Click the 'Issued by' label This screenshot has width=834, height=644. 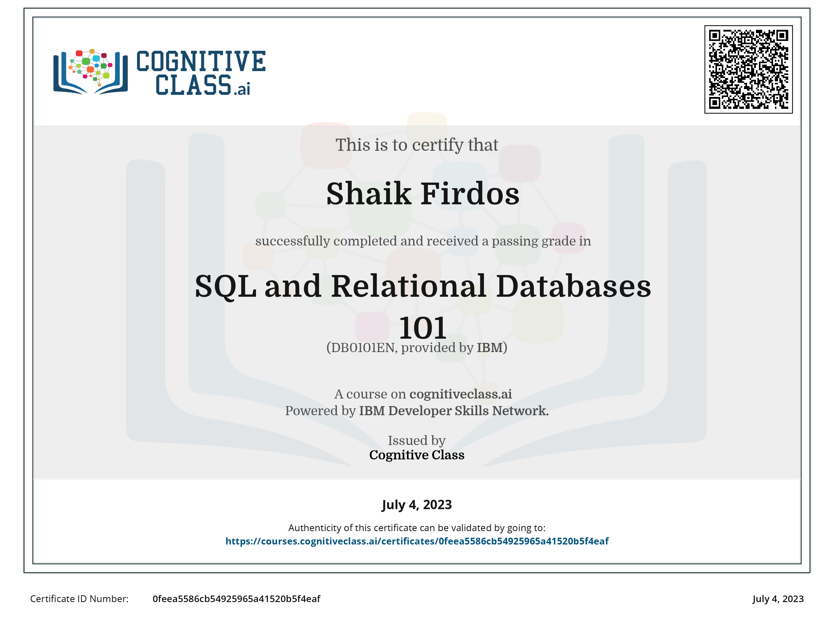[416, 441]
